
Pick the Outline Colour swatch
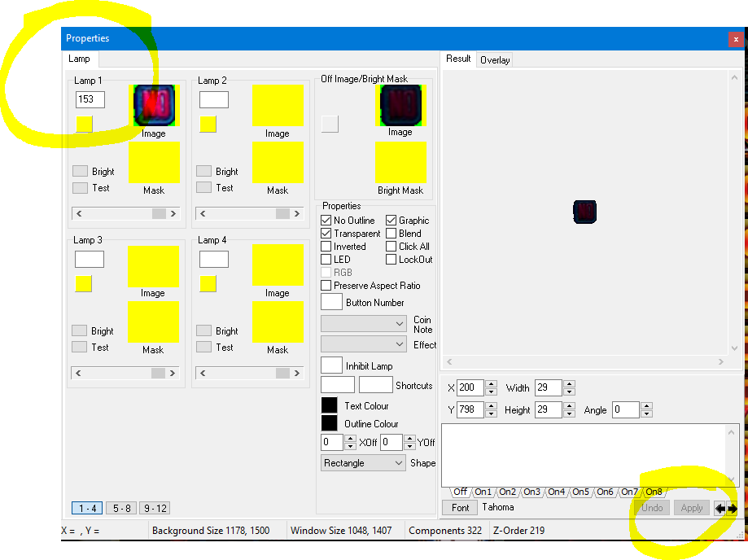[x=329, y=423]
